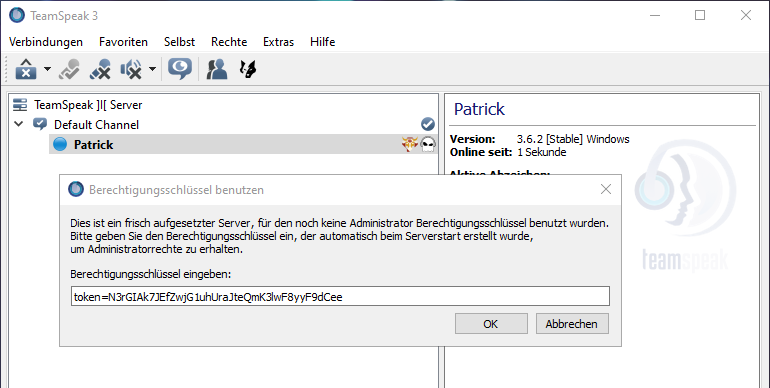Viewport: 770px width, 388px height.
Task: Open the mute speakers dropdown arrow
Action: pyautogui.click(x=152, y=69)
